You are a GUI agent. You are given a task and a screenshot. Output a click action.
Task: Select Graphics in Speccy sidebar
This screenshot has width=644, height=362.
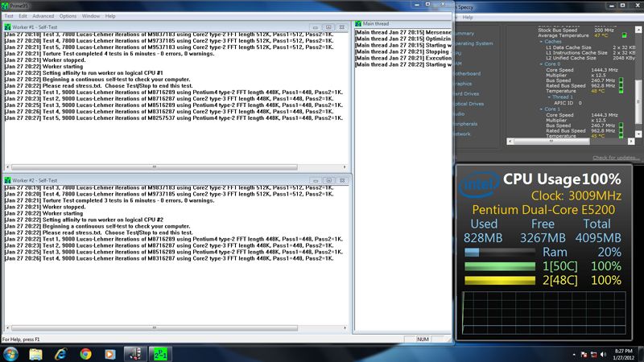coord(464,84)
